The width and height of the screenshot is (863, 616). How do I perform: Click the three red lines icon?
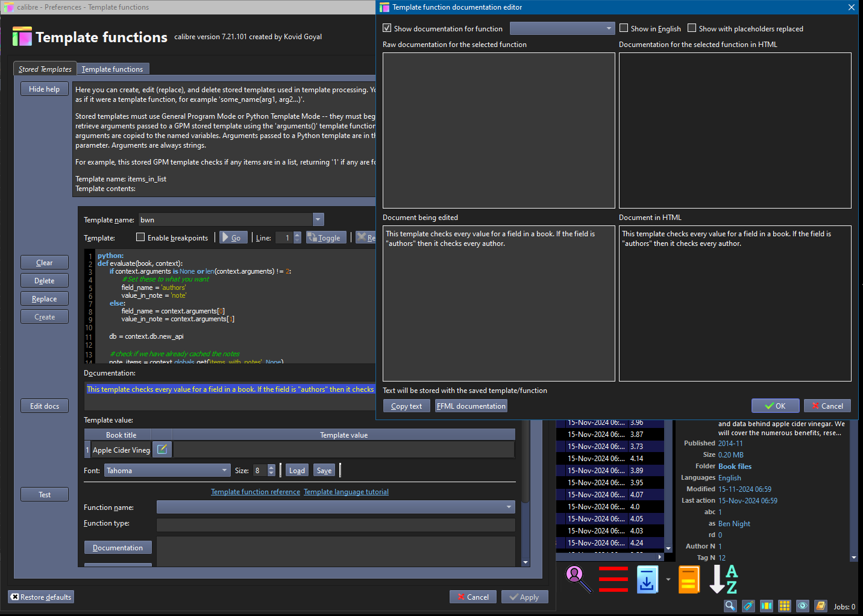click(x=613, y=579)
